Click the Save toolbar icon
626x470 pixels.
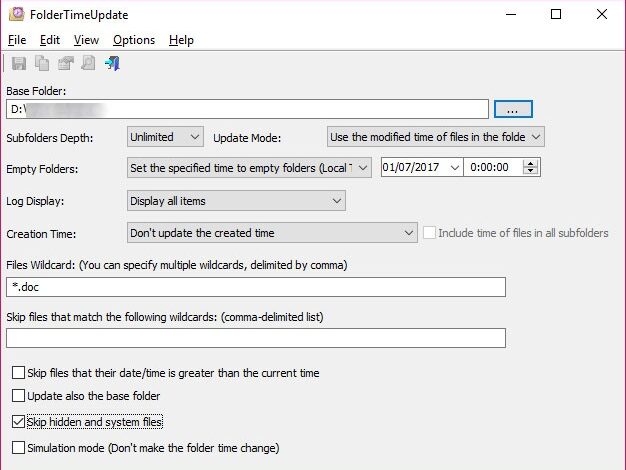pos(19,63)
